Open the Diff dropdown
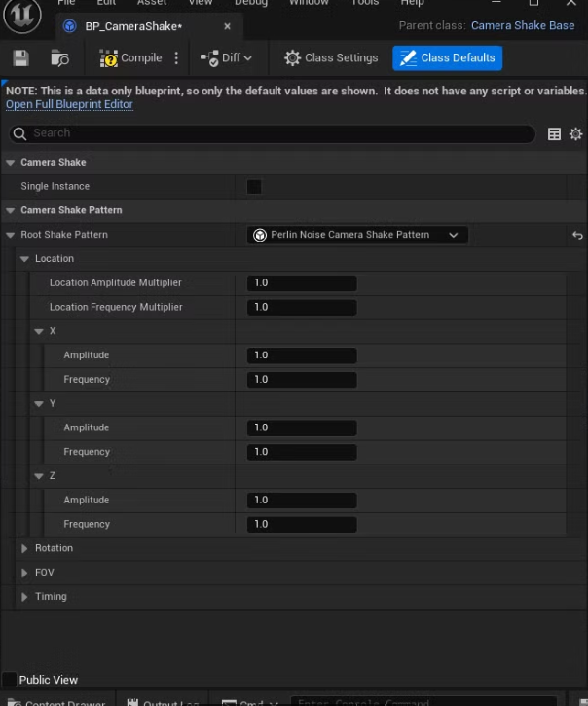This screenshot has height=706, width=588. (x=226, y=58)
